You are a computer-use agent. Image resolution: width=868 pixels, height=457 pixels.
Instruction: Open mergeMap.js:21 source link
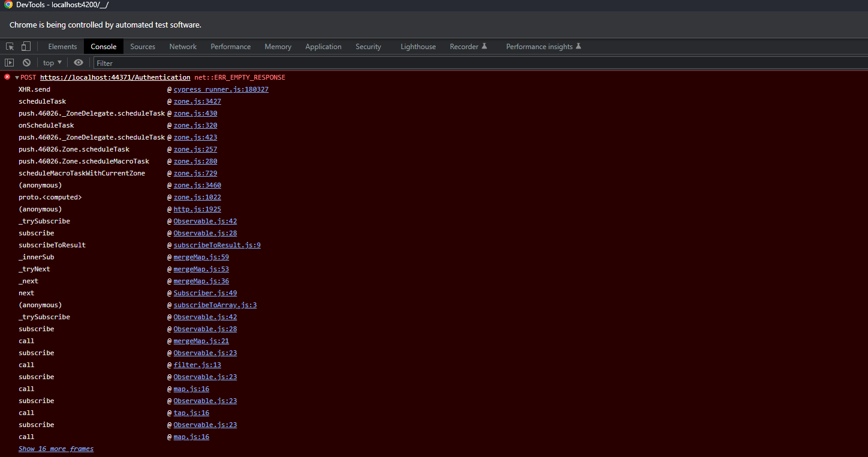201,341
